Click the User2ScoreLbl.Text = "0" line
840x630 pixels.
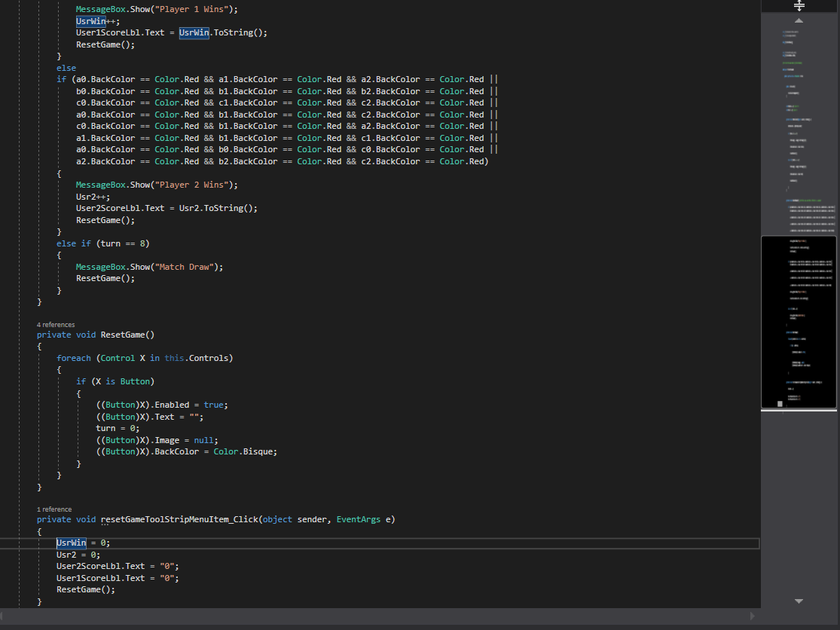point(118,566)
